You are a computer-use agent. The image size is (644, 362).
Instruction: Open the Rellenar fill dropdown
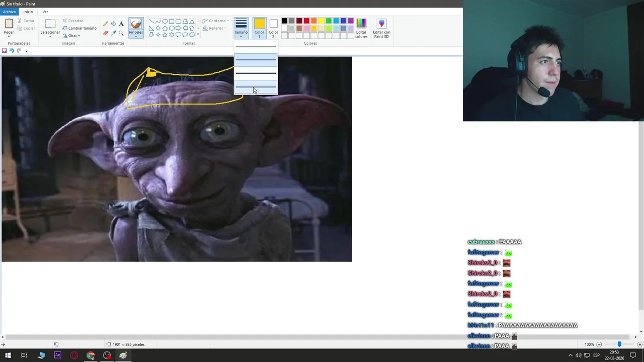(215, 28)
